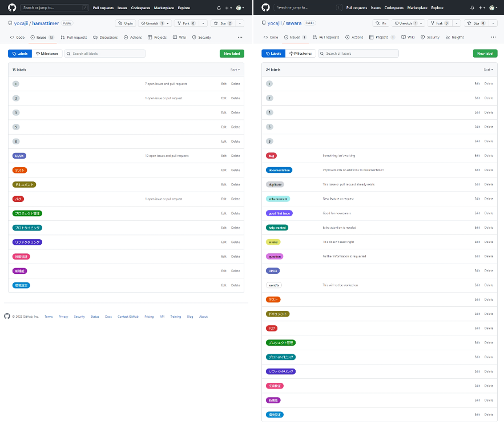Toggle Unpin for hamattimer repository
Viewport: 504px width, 429px height.
point(126,23)
